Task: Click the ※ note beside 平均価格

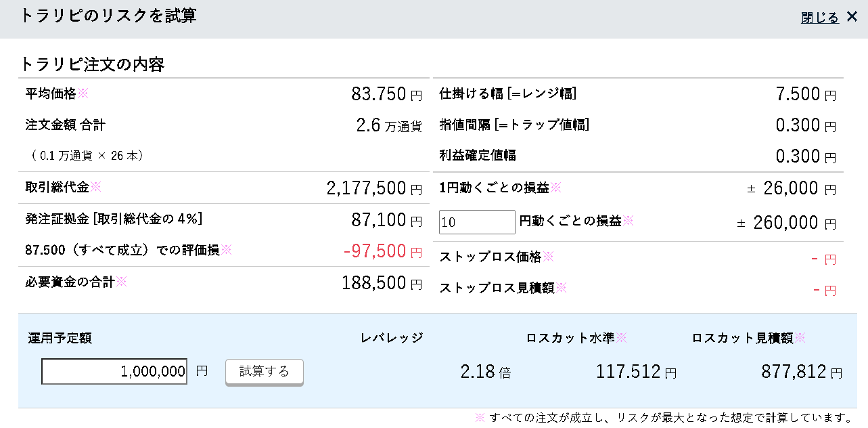Action: point(83,93)
